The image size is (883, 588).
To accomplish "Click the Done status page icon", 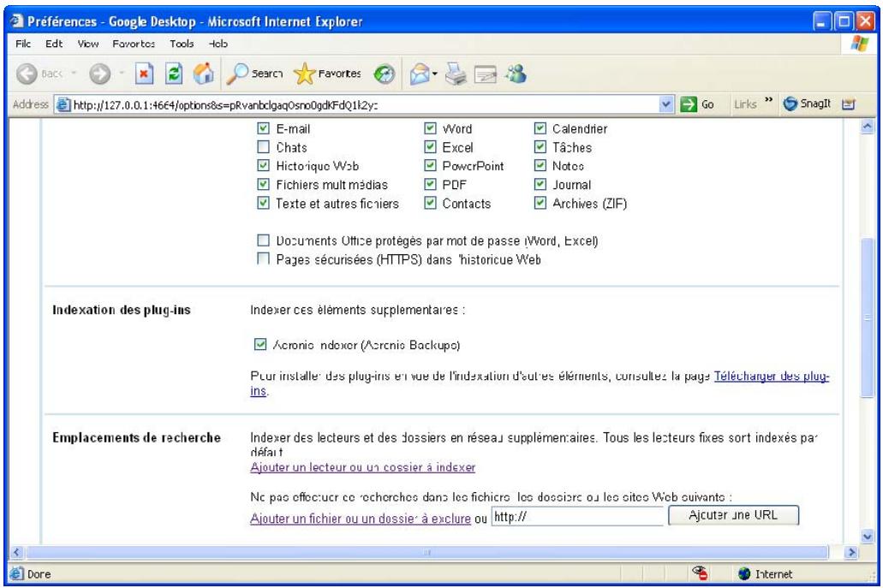I will [x=17, y=573].
